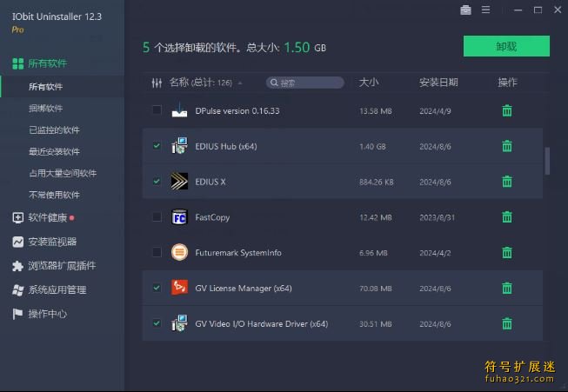Select 所有软件 green category header
This screenshot has height=392, width=568.
[x=48, y=63]
